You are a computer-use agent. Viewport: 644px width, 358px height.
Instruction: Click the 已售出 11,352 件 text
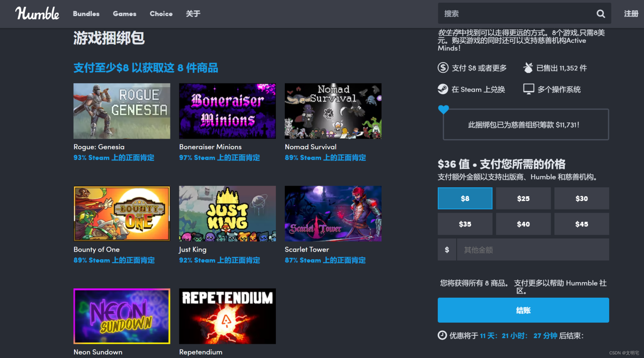pos(562,68)
